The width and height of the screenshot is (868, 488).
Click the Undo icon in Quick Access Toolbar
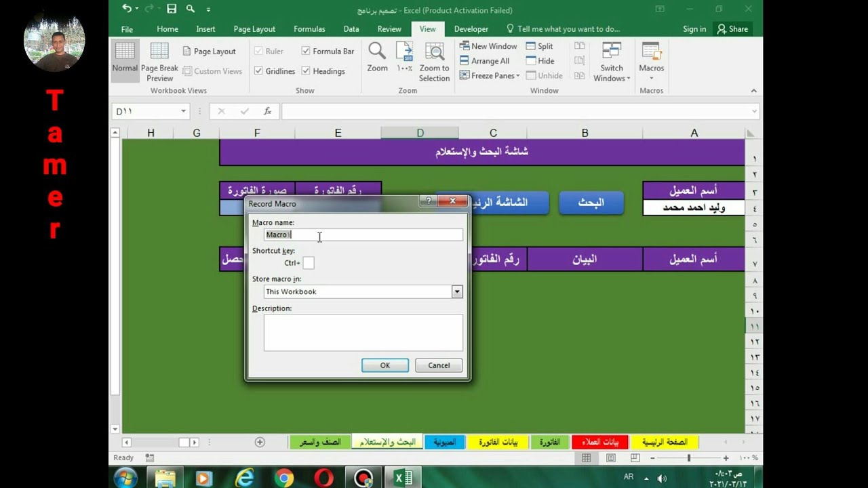pyautogui.click(x=126, y=9)
